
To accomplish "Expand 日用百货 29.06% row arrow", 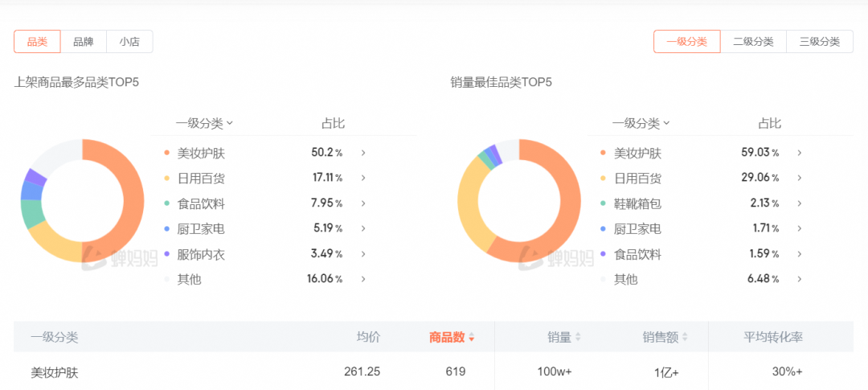I will pyautogui.click(x=800, y=179).
